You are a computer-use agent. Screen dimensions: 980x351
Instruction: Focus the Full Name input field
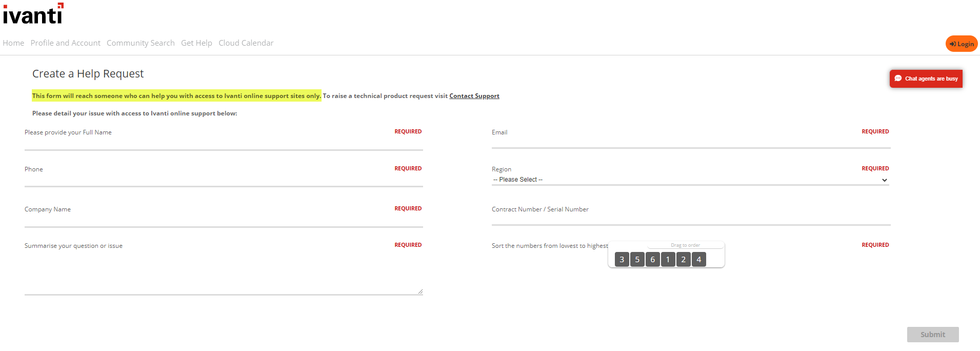[224, 143]
